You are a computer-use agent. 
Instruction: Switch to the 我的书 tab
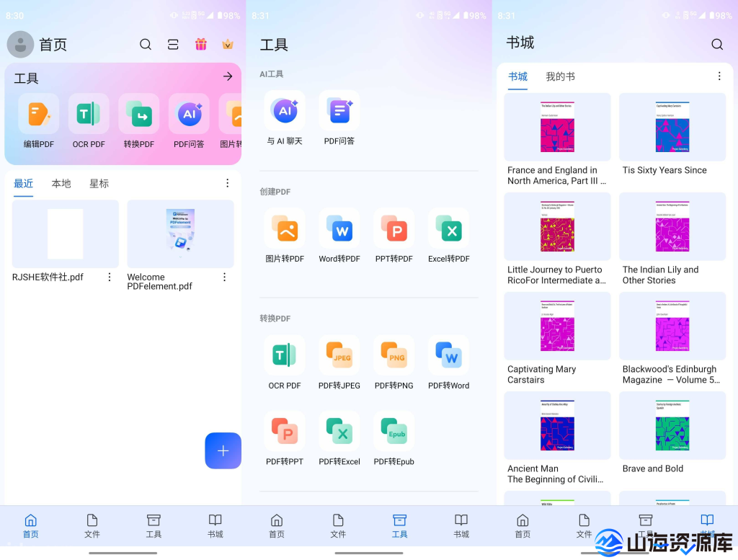560,76
